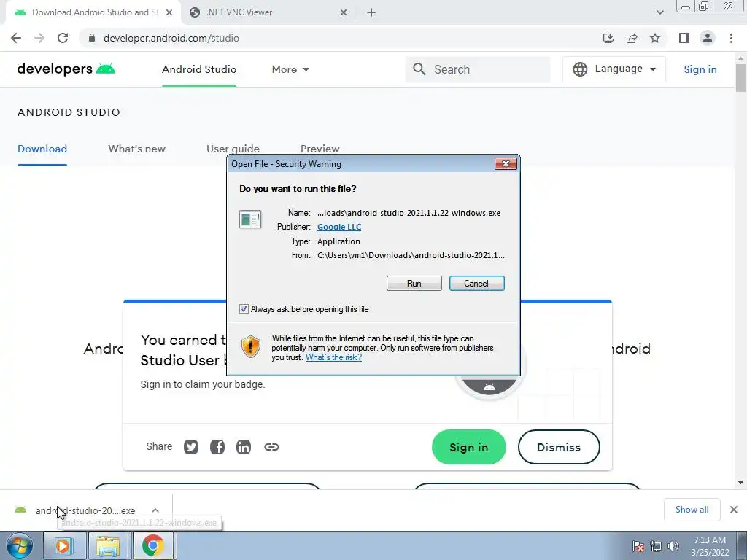Click the Google LLC publisher link
Viewport: 747px width, 560px height.
click(x=339, y=227)
